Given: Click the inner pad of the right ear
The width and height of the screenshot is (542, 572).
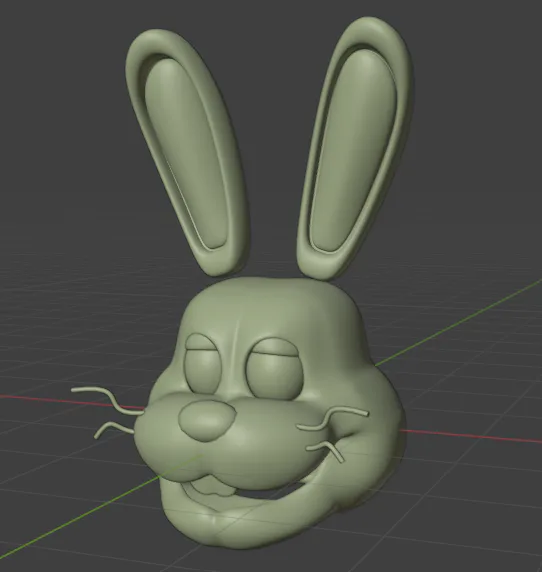Looking at the screenshot, I should click(x=352, y=150).
